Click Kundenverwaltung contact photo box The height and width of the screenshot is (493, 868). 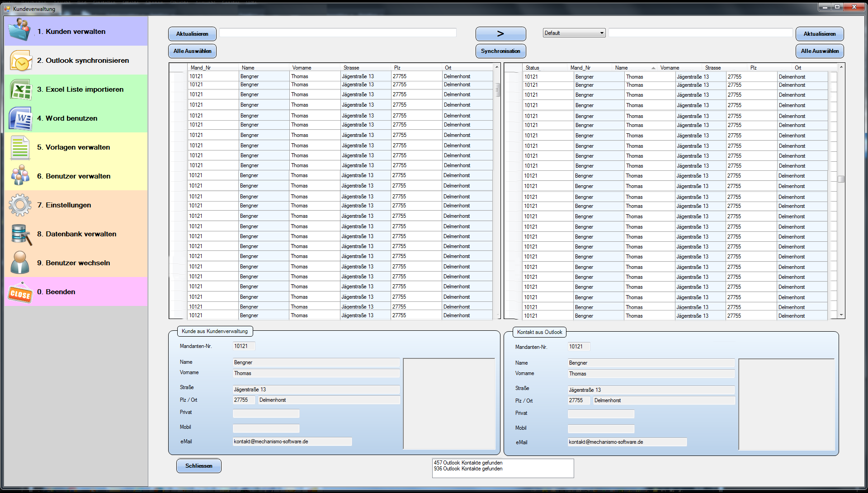[x=449, y=404]
